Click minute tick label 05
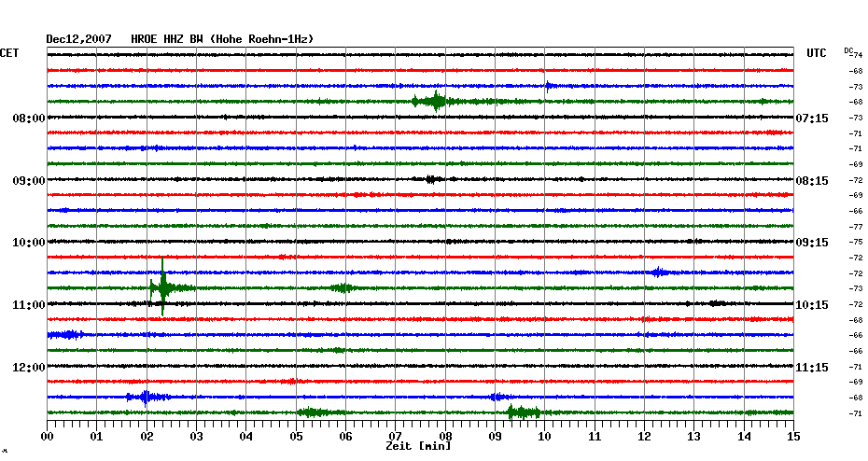This screenshot has height=461, width=868. tap(296, 437)
